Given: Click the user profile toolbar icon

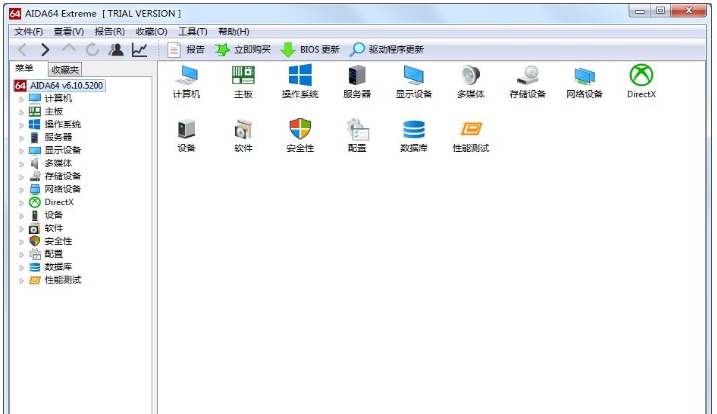Looking at the screenshot, I should click(116, 49).
